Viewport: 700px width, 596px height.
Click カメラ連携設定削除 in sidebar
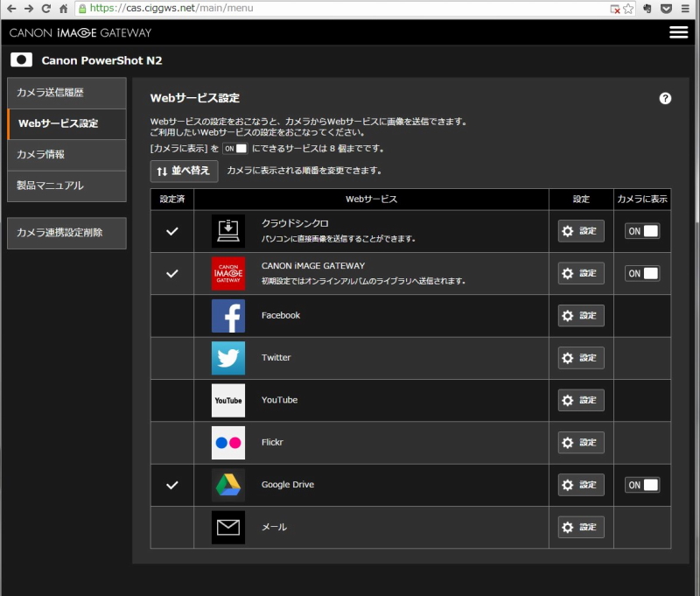click(67, 233)
